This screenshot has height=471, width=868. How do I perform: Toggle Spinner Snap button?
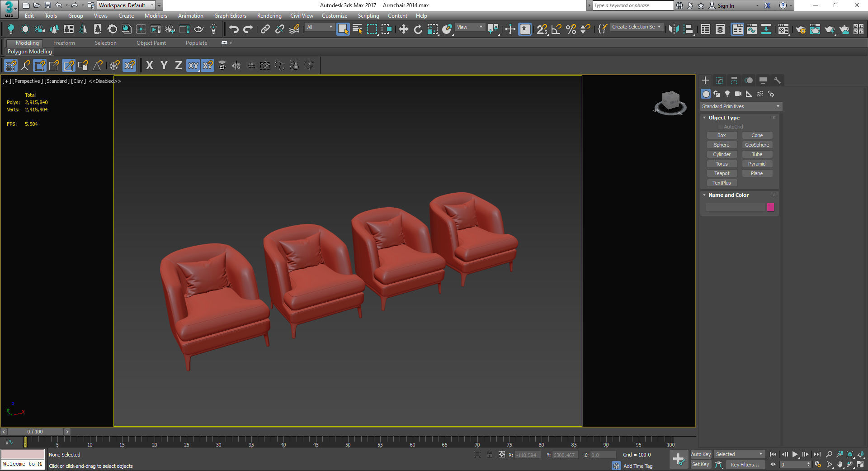coord(585,29)
